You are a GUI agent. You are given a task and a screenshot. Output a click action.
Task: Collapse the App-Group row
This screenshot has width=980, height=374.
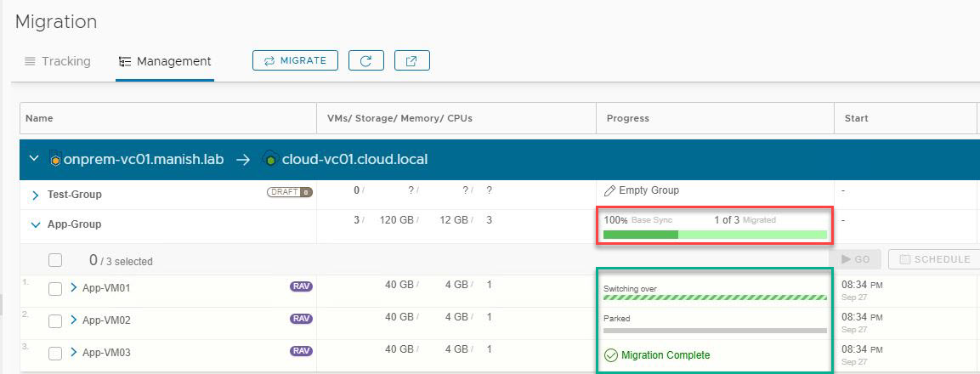[x=36, y=224]
